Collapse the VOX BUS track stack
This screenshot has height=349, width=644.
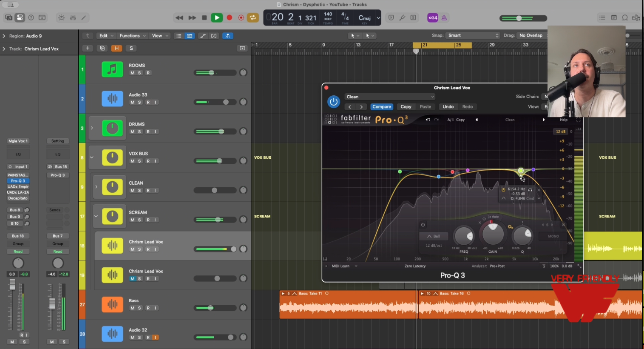tap(91, 157)
